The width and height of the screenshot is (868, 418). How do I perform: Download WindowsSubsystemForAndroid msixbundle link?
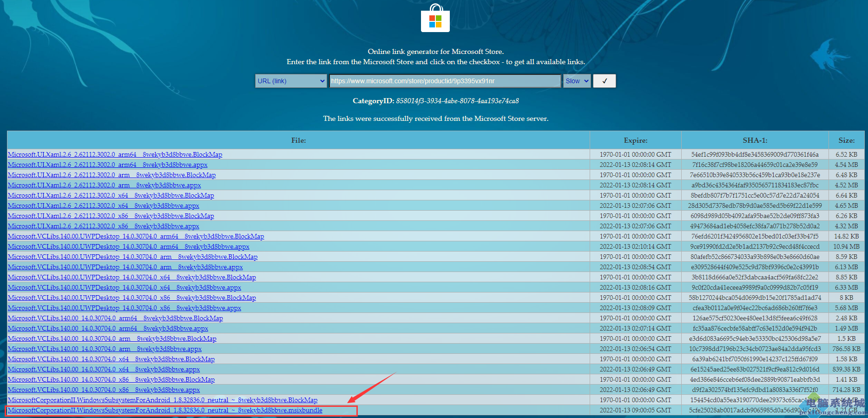[x=165, y=410]
